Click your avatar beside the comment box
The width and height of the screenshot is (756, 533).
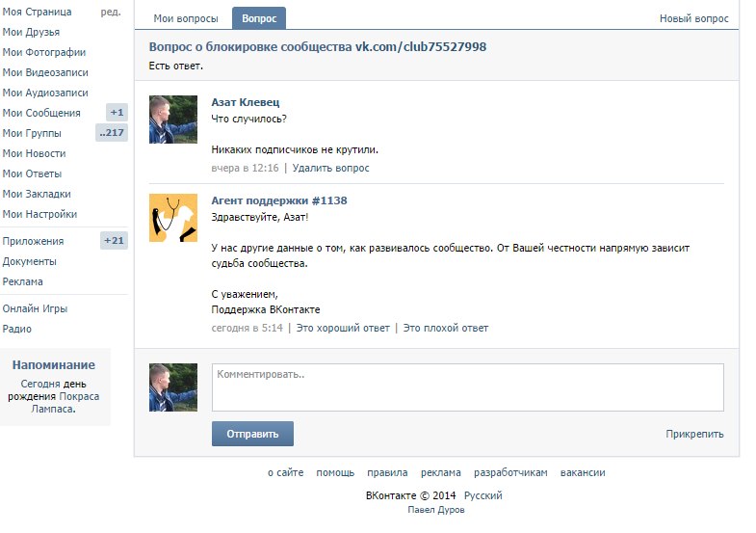(x=173, y=387)
